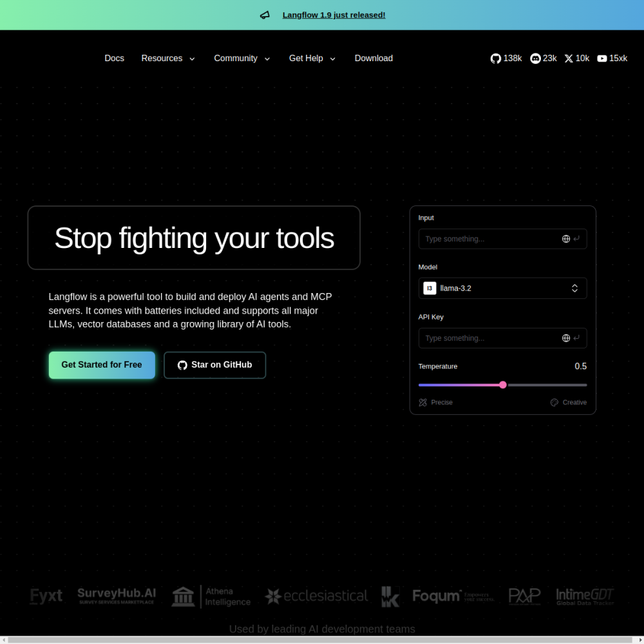The image size is (644, 644).
Task: Click the ecclesiastical logo
Action: (x=316, y=596)
